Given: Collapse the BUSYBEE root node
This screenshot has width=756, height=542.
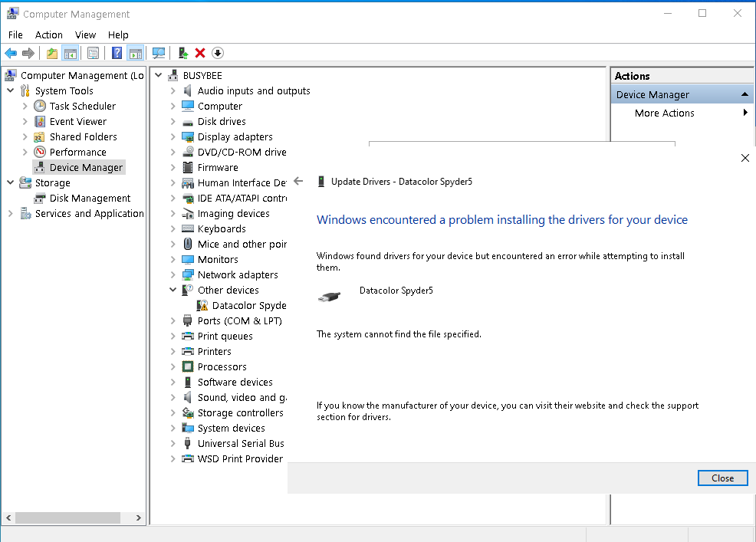Looking at the screenshot, I should (158, 75).
